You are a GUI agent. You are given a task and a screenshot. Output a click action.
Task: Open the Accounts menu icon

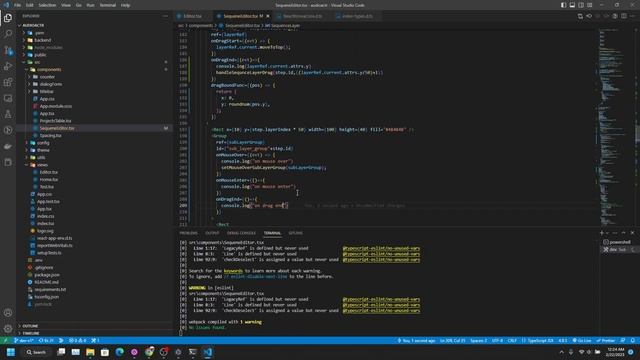(8, 313)
